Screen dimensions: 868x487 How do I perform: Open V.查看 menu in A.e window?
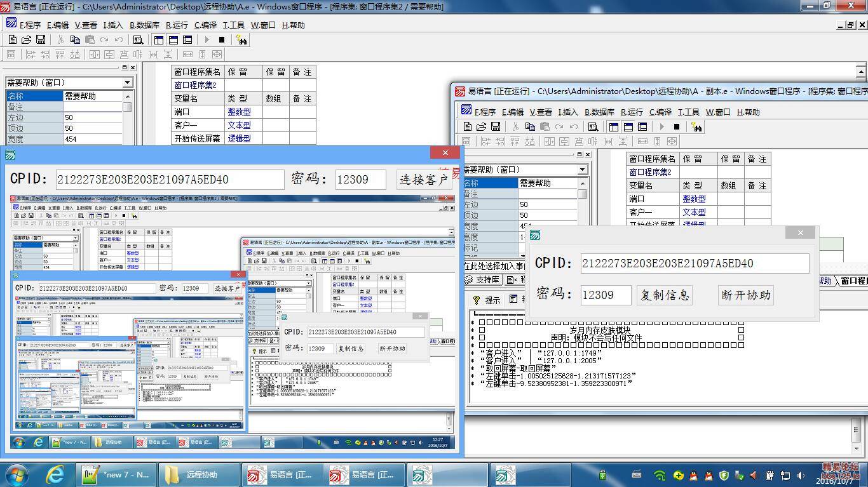click(x=86, y=25)
